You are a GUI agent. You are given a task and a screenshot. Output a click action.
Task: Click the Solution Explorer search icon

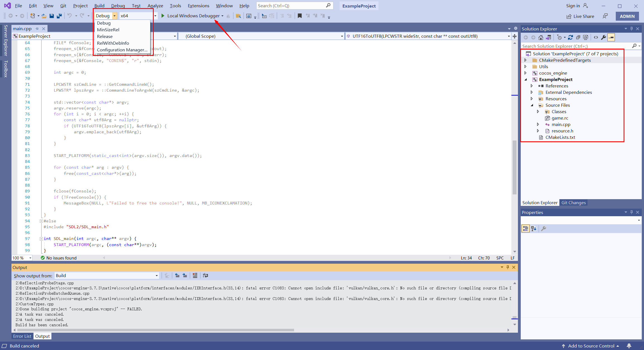(x=634, y=46)
